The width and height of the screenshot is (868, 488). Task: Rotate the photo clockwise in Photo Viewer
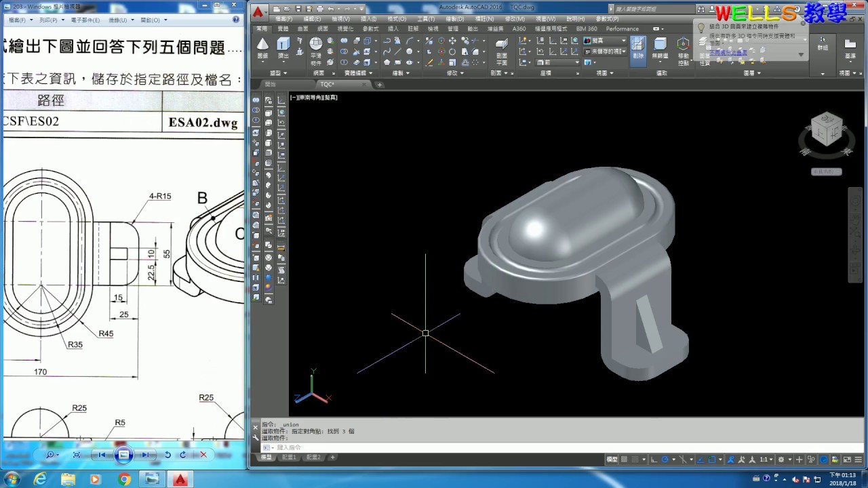click(x=183, y=455)
